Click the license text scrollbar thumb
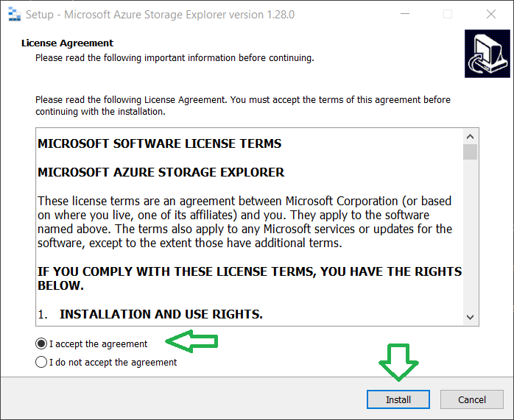 point(470,152)
